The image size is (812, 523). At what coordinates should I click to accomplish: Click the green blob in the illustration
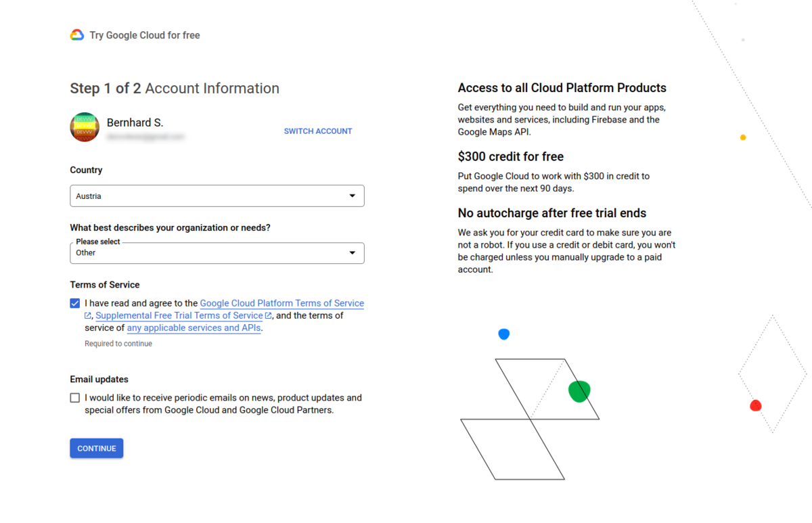(x=579, y=391)
